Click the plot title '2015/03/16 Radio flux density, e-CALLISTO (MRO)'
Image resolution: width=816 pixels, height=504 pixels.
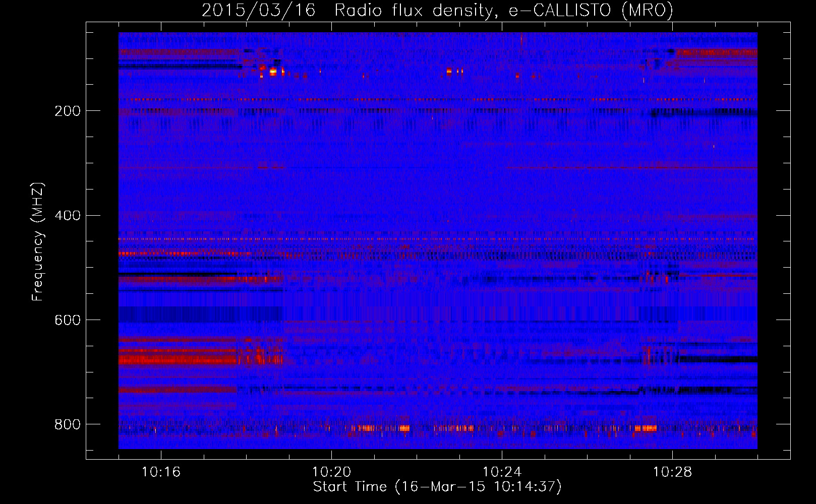pos(437,11)
